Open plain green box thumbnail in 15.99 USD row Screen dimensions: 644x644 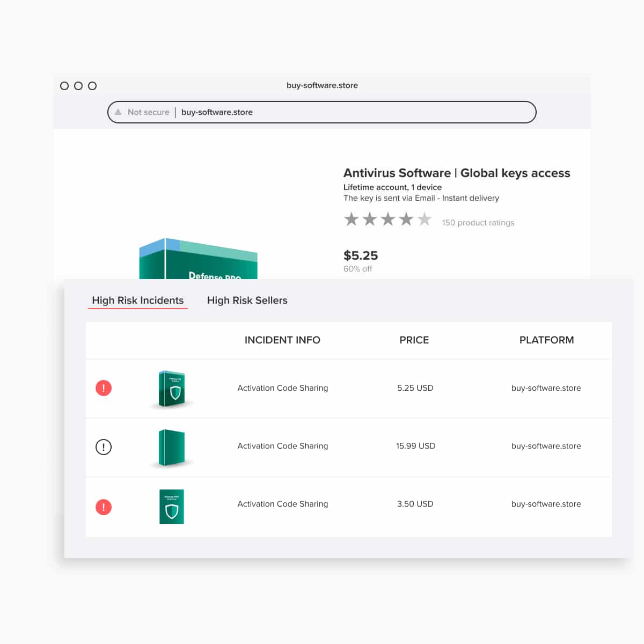[172, 448]
